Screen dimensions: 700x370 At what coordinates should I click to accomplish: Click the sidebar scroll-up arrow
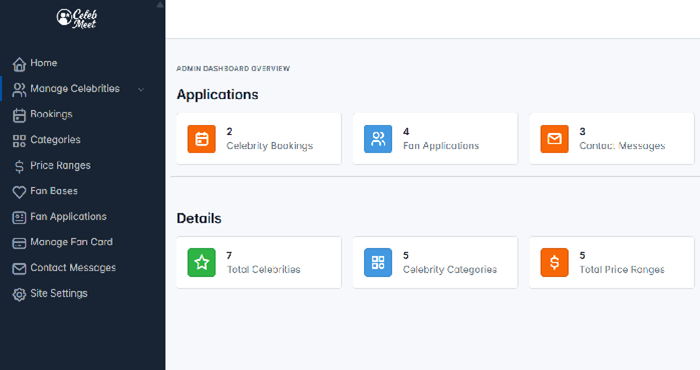pyautogui.click(x=160, y=5)
